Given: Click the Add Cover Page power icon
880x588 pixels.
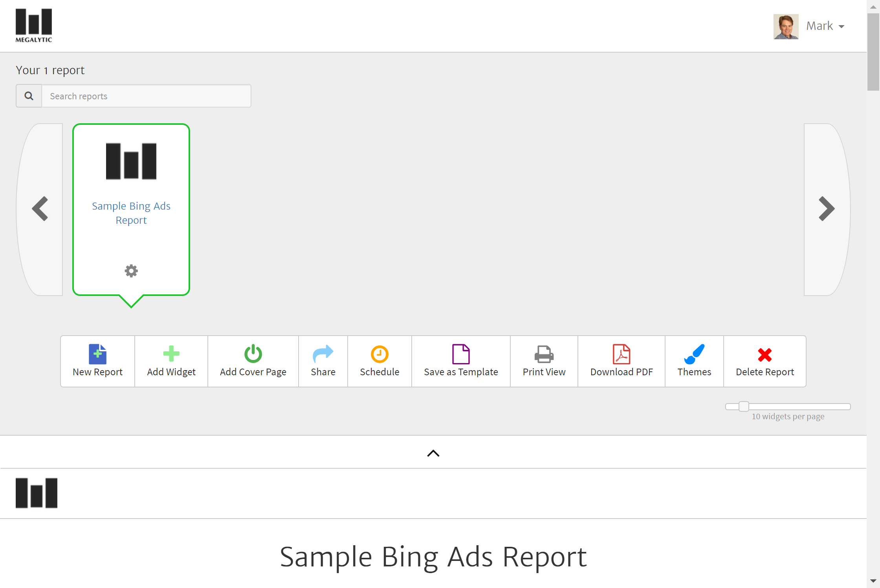Looking at the screenshot, I should pos(253,354).
